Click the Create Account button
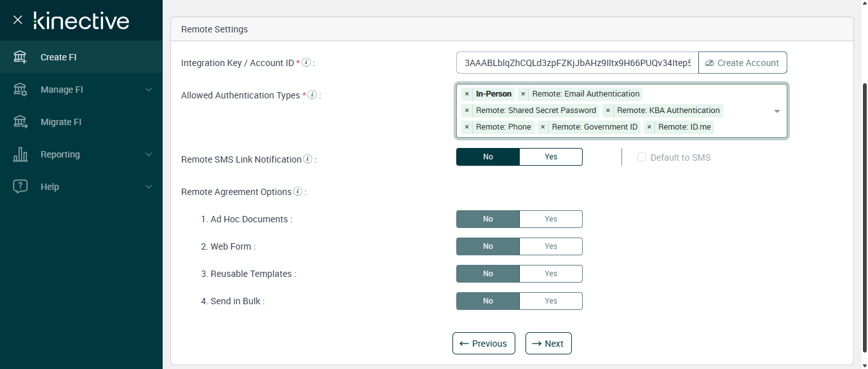Screen dimensions: 868x369 click(x=742, y=63)
